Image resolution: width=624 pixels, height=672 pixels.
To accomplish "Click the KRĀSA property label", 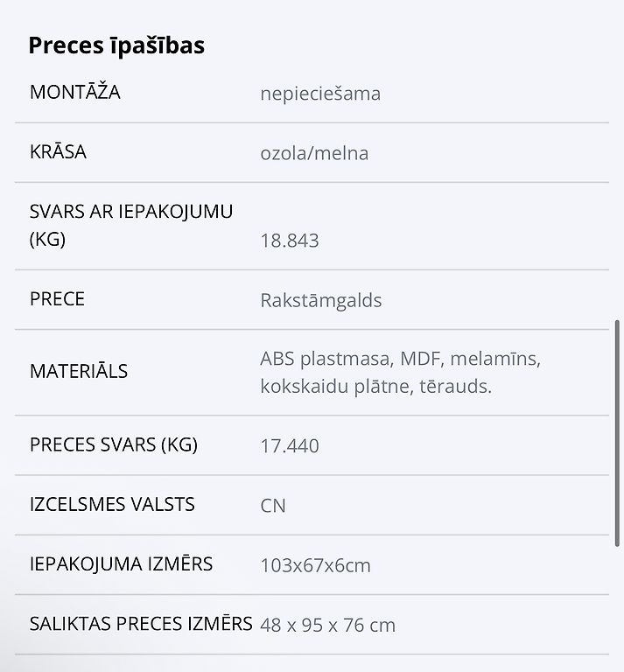I will 58,151.
